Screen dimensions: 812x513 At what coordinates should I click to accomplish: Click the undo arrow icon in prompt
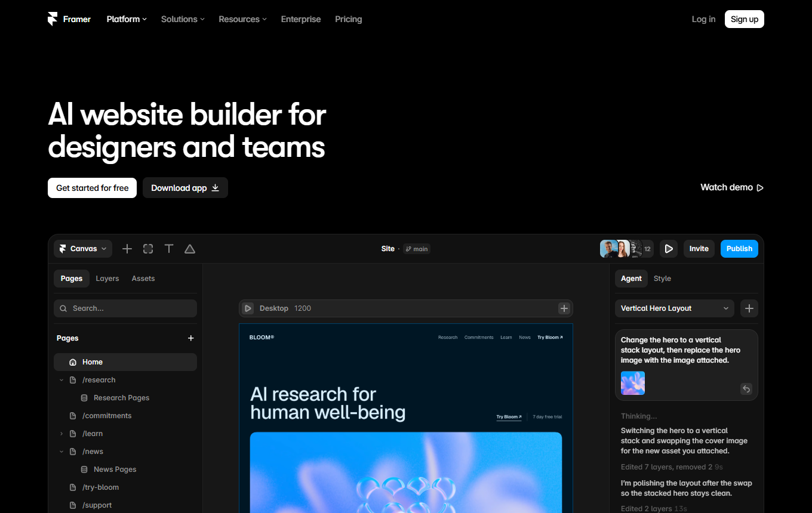pyautogui.click(x=746, y=389)
